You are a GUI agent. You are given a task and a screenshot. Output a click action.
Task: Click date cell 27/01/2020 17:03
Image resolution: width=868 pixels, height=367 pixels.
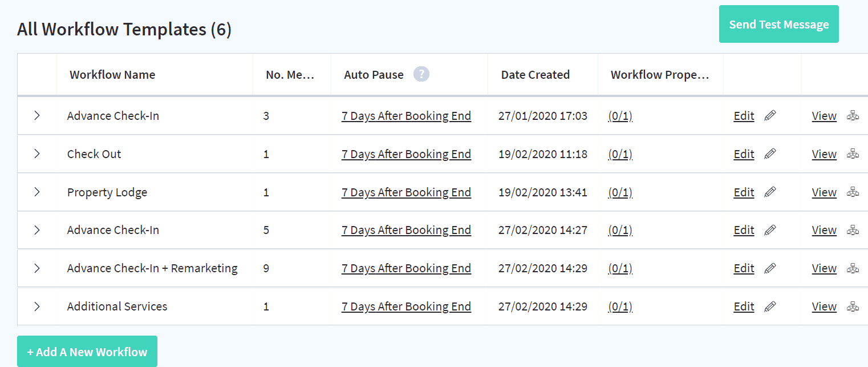pyautogui.click(x=543, y=116)
